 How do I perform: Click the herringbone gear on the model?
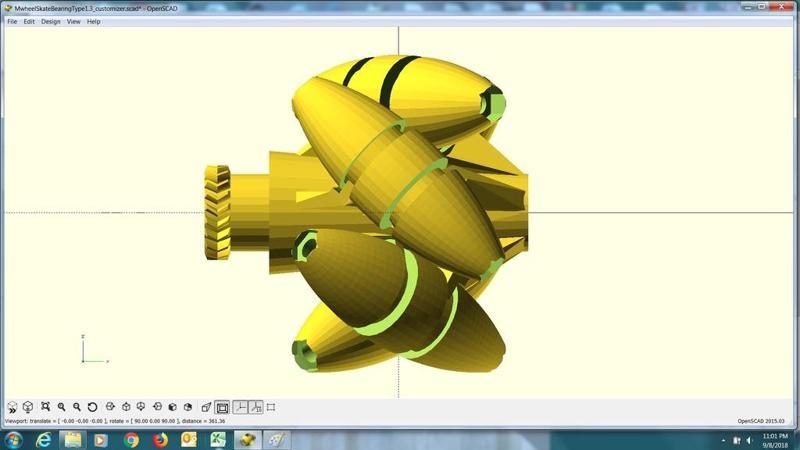[217, 212]
